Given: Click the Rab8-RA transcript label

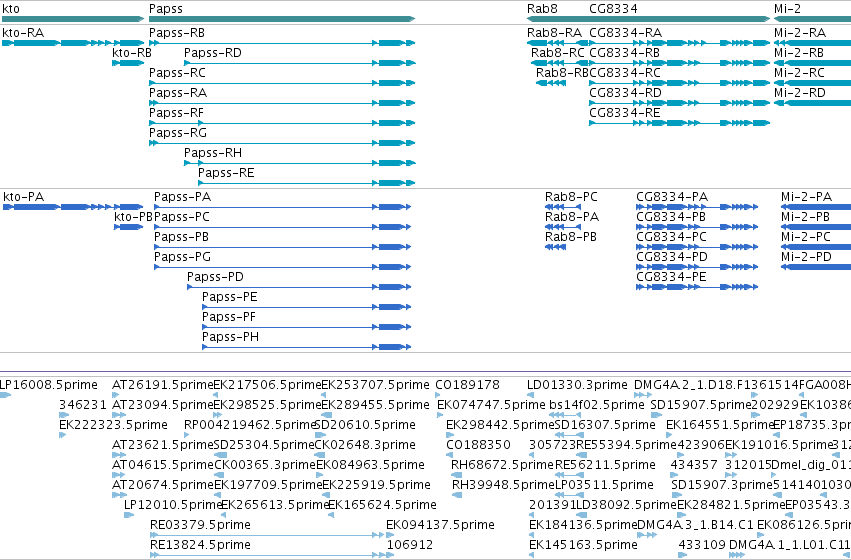Looking at the screenshot, I should click(x=554, y=33).
